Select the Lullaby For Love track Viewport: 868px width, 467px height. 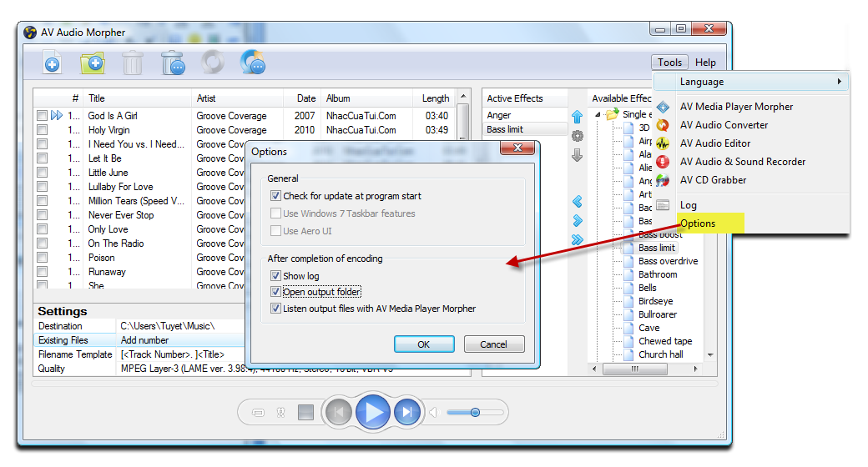(x=121, y=187)
